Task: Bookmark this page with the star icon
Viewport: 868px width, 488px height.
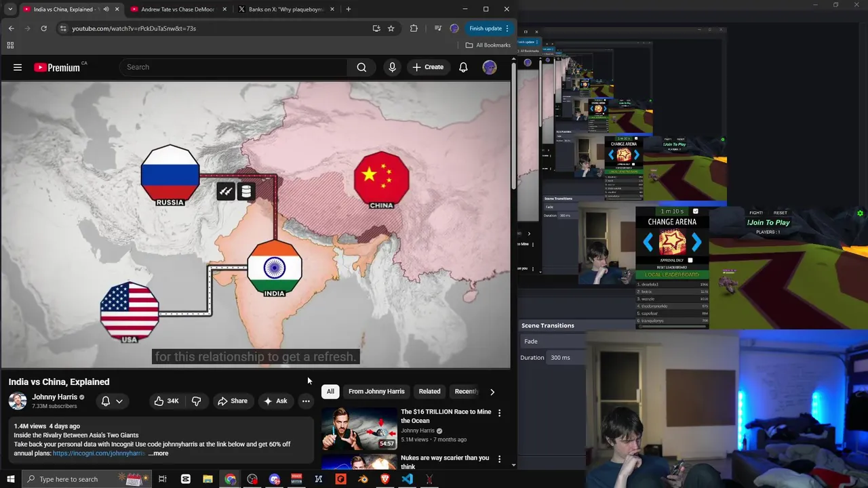Action: click(x=391, y=28)
